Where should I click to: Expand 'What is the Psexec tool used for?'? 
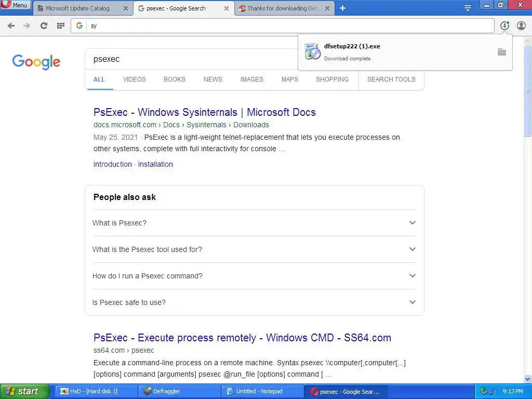(x=254, y=249)
